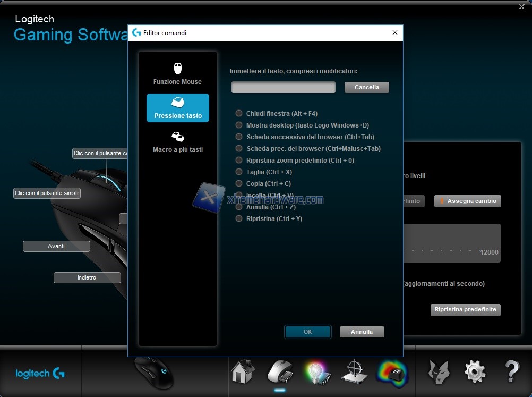Select the G mouse device thumbnail
The width and height of the screenshot is (532, 397).
point(153,373)
